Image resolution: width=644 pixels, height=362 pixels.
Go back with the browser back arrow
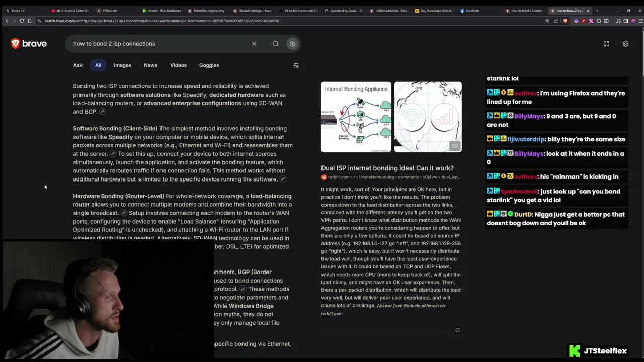pos(7,21)
